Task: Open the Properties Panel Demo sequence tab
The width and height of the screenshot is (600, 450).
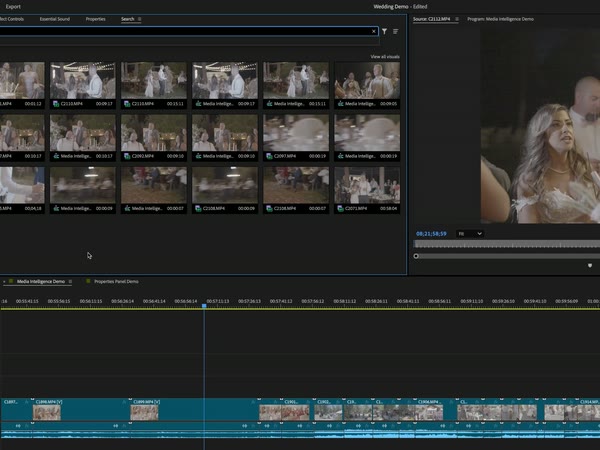Action: pyautogui.click(x=116, y=281)
